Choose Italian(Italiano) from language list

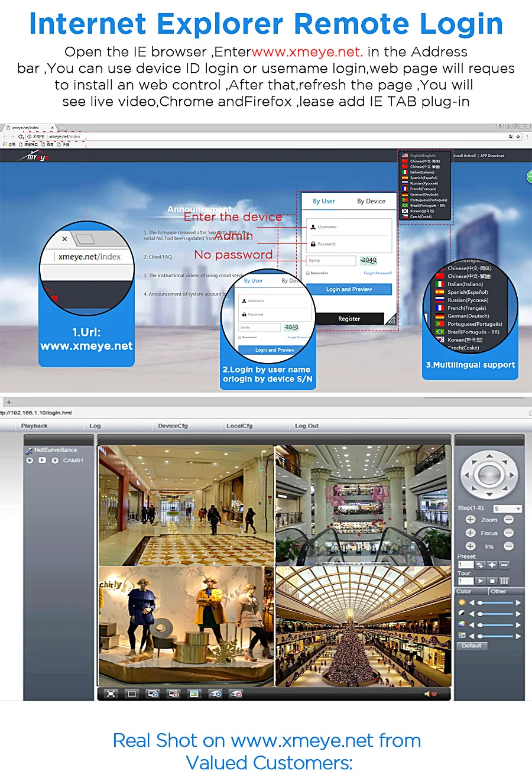point(422,172)
